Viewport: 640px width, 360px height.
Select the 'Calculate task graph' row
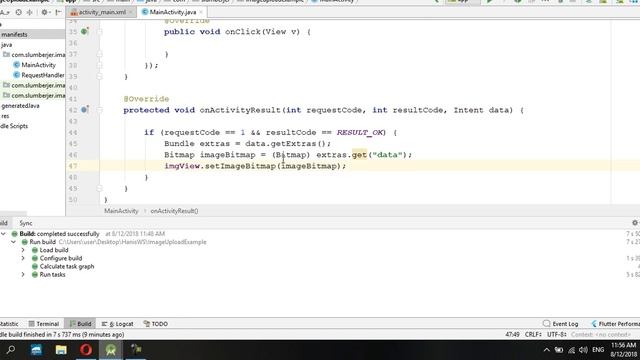[67, 267]
